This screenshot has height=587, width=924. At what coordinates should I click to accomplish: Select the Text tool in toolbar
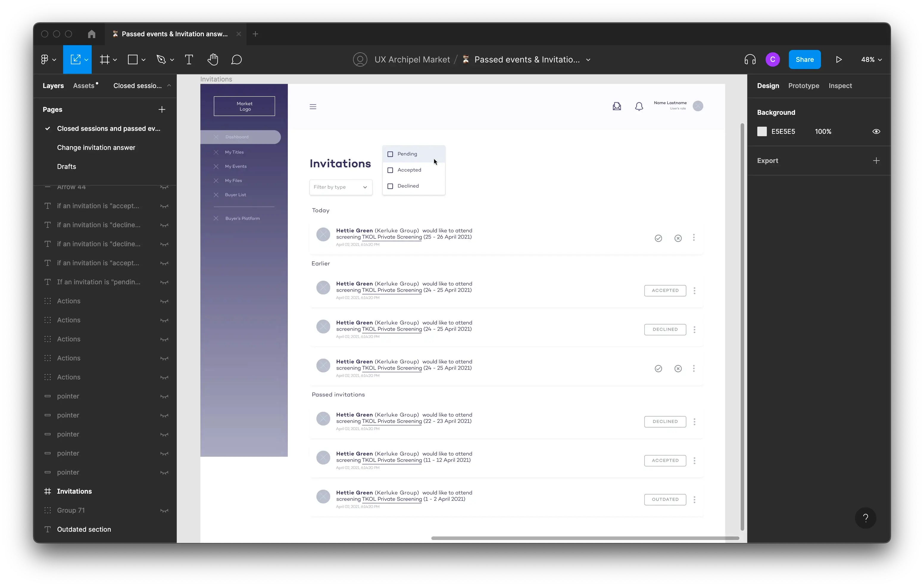click(189, 59)
